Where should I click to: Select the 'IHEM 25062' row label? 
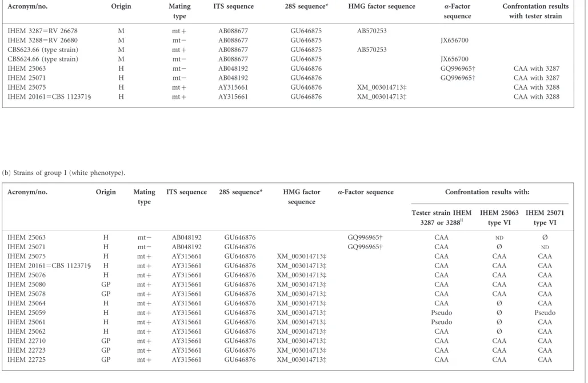(x=27, y=331)
